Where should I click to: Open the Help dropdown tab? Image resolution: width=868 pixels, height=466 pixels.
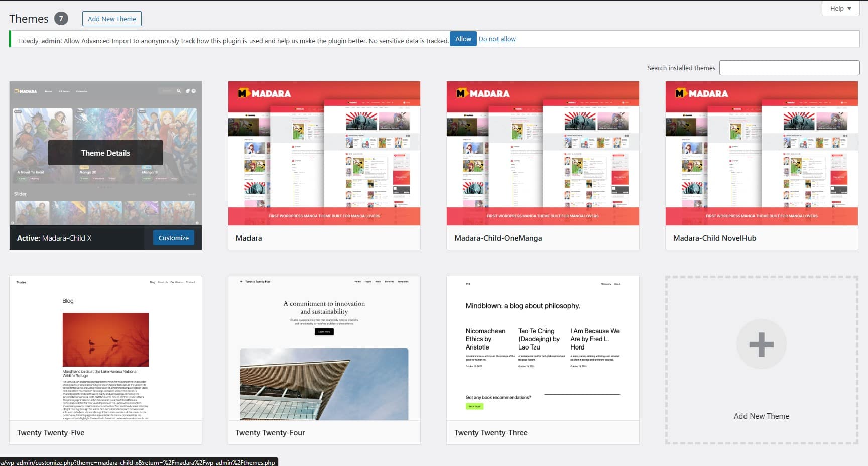tap(840, 8)
